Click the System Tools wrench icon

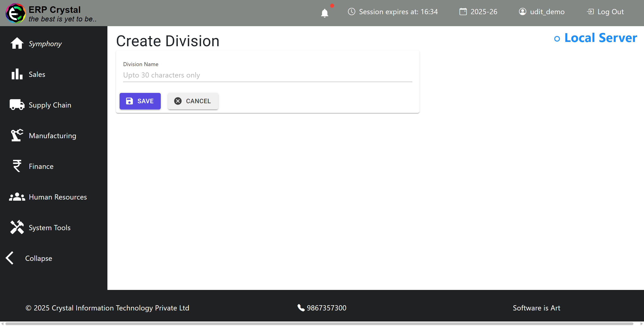(17, 227)
